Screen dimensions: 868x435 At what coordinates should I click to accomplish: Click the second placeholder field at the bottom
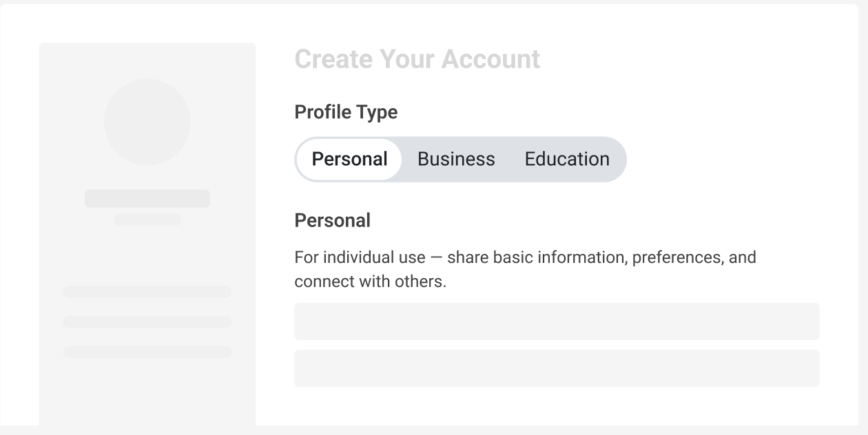click(x=557, y=368)
